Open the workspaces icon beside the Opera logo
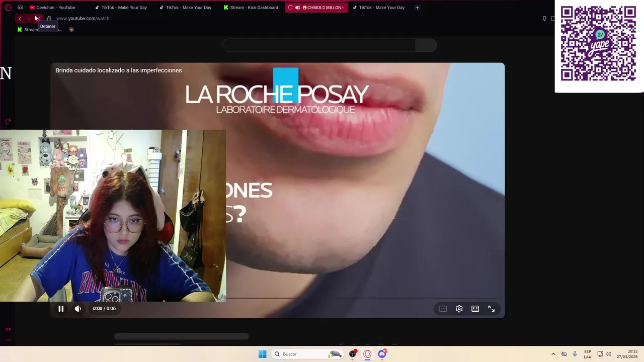The image size is (644, 362). click(20, 8)
